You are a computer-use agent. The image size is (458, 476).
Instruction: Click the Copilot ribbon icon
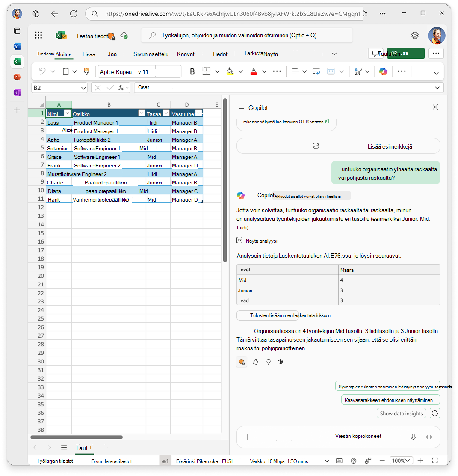point(384,71)
